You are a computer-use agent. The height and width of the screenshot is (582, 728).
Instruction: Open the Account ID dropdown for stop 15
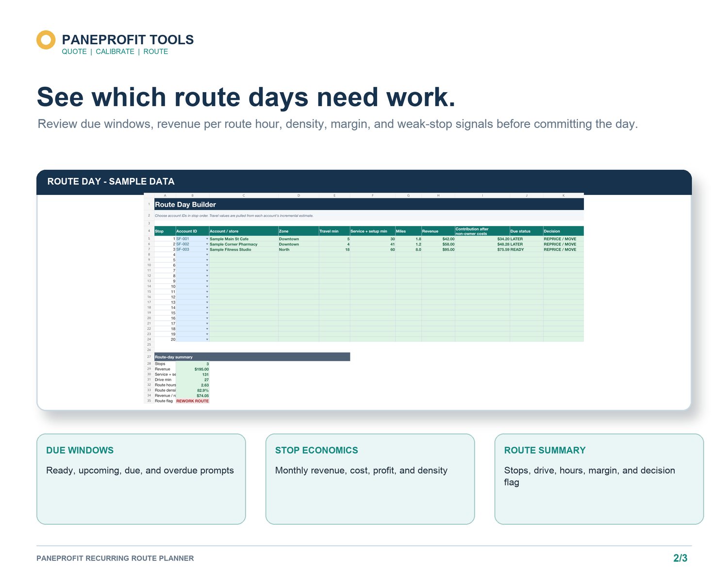(x=207, y=313)
